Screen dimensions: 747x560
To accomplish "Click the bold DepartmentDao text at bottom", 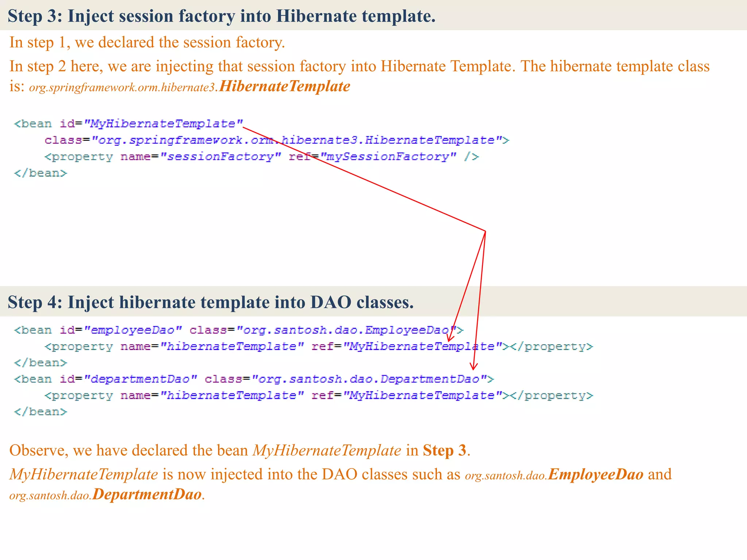I will click(x=147, y=495).
